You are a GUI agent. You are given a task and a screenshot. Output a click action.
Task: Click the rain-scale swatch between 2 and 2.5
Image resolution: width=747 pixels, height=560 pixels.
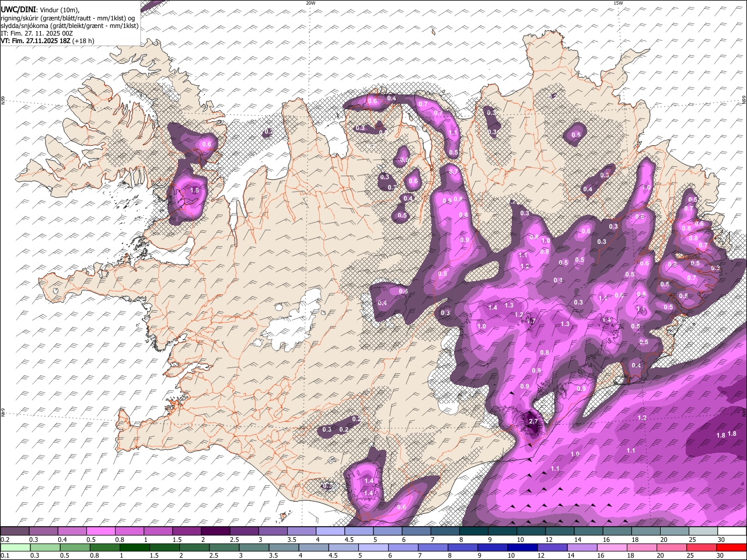(194, 548)
